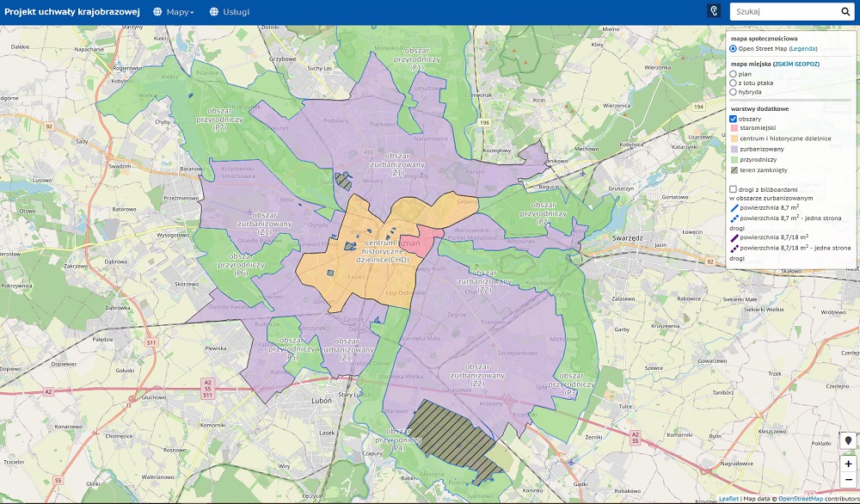This screenshot has height=504, width=860.
Task: Zoom in the map with plus button
Action: pyautogui.click(x=848, y=464)
